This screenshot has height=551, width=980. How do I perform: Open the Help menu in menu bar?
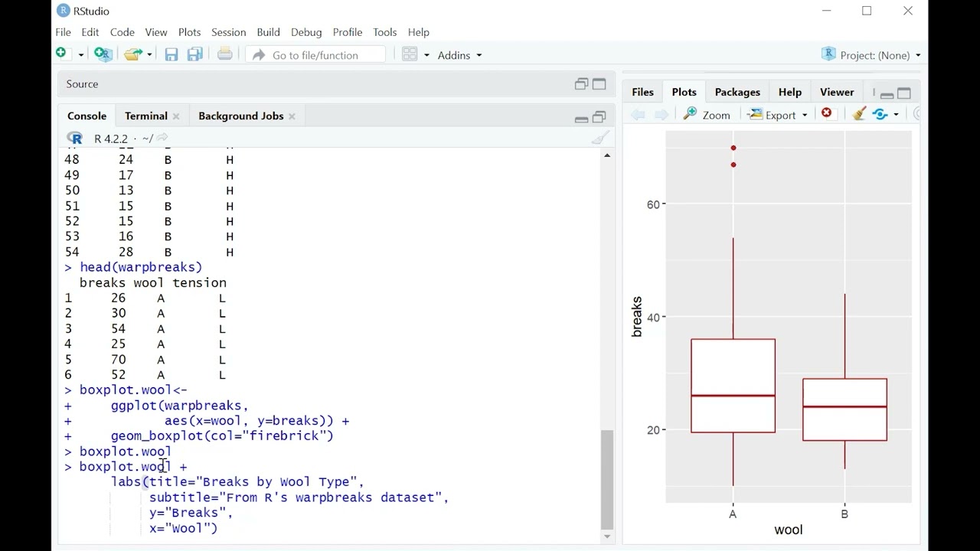pos(419,32)
